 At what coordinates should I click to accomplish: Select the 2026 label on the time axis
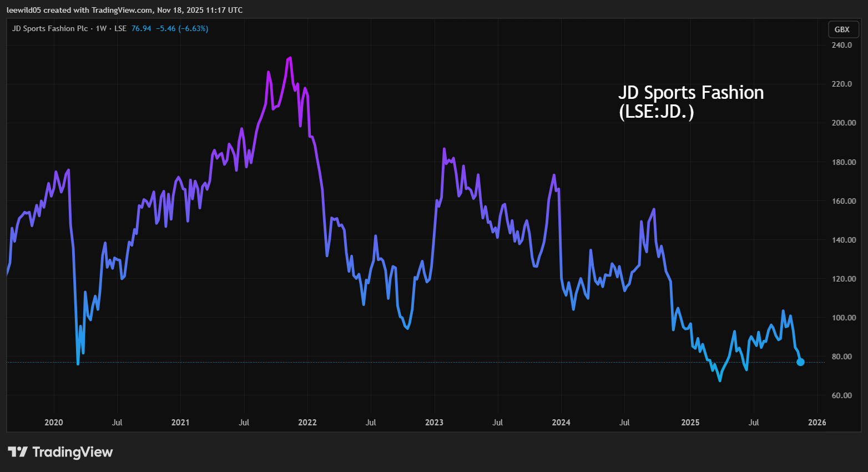(x=817, y=422)
